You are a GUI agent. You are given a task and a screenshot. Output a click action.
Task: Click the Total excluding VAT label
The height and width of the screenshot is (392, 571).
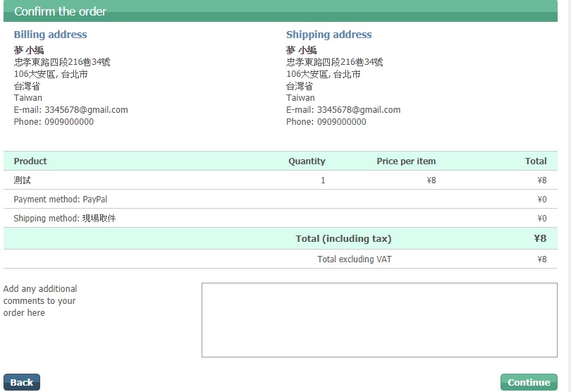355,259
